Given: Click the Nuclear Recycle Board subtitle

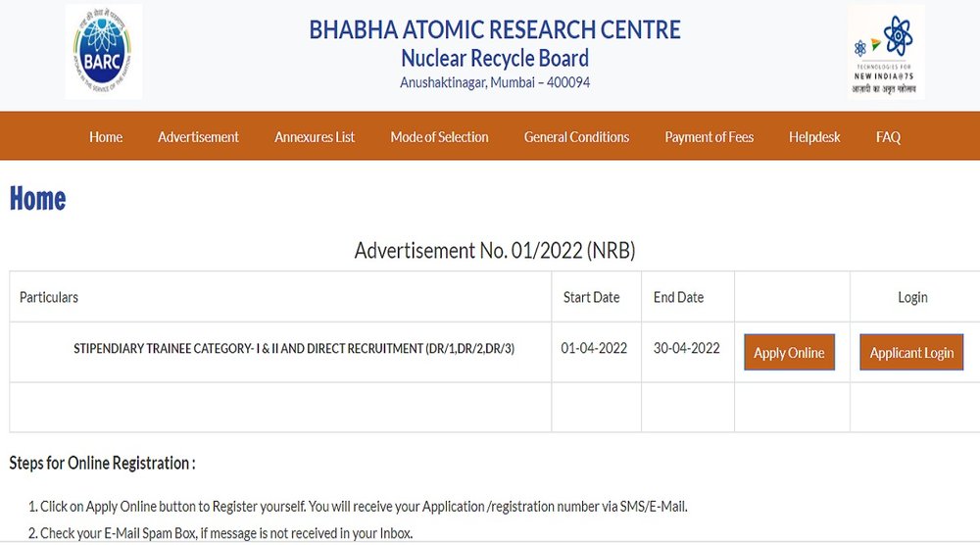Looking at the screenshot, I should [x=495, y=58].
